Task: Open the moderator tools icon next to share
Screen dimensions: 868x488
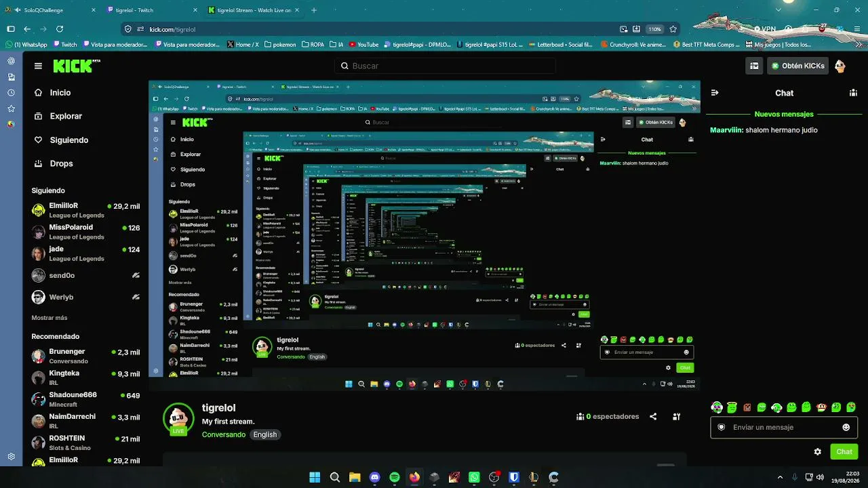Action: tap(676, 417)
